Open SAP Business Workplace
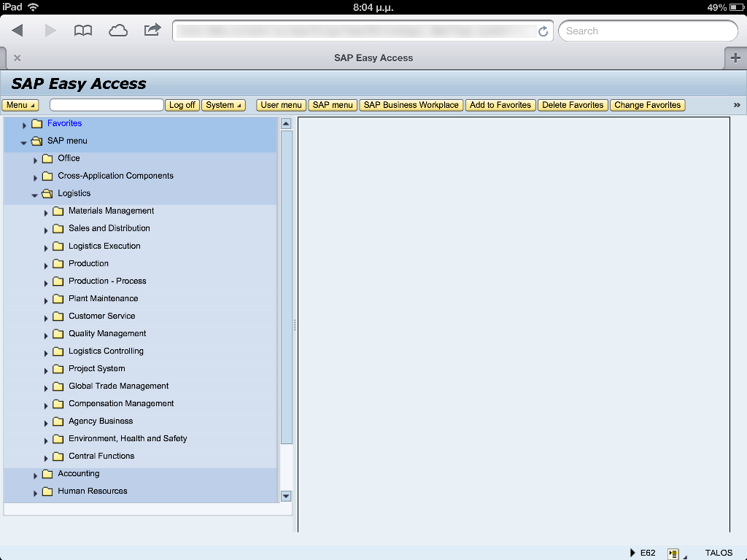The width and height of the screenshot is (747, 560). tap(411, 105)
